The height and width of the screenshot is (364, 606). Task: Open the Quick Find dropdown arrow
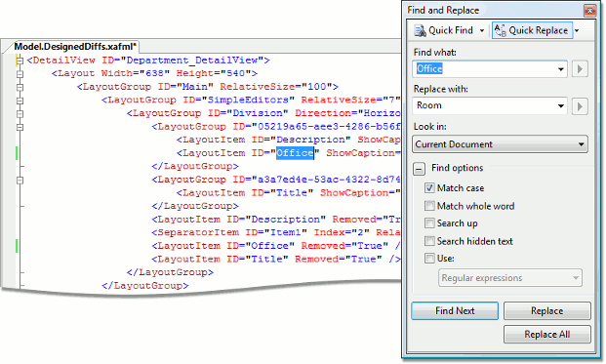tap(482, 30)
